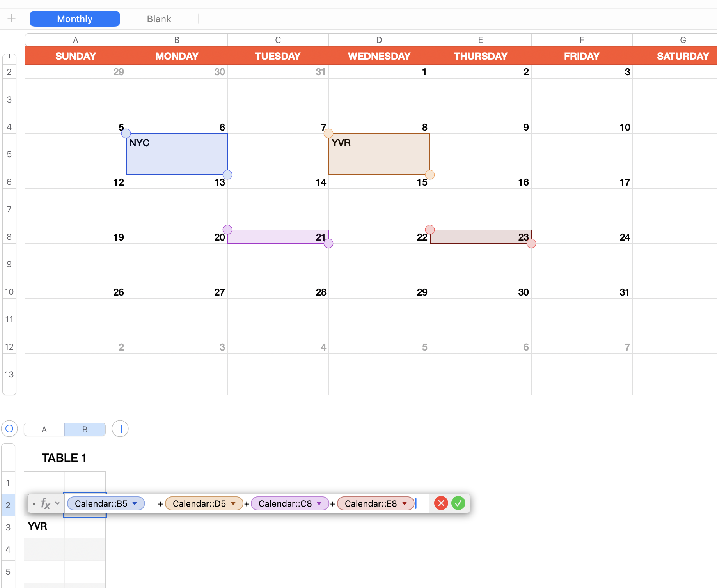Click the blue handle at NYC cell's bottom-right corner
The image size is (717, 588).
pyautogui.click(x=227, y=175)
